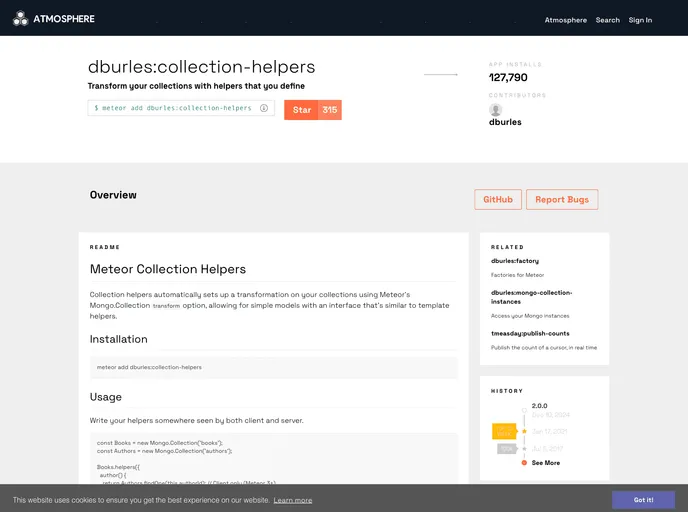Click the ATMOSPHERE brand wordmark
Image resolution: width=688 pixels, height=512 pixels.
pyautogui.click(x=64, y=19)
